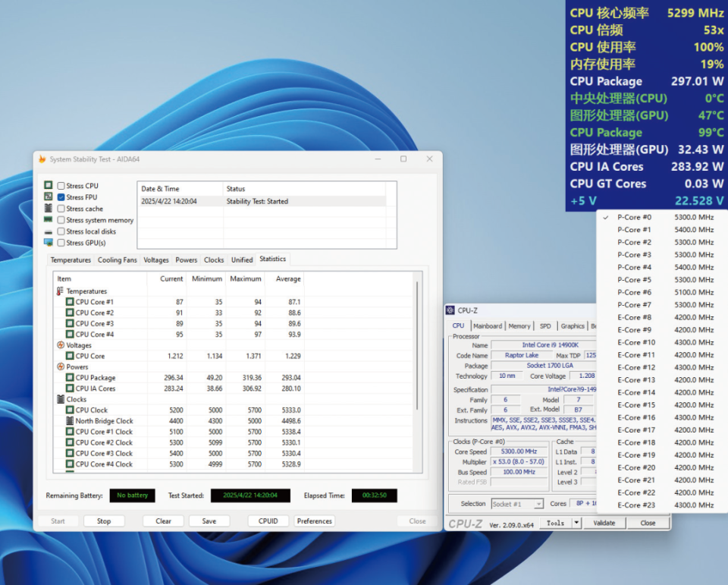Open AIDA64 Preferences
Viewport: 728px width, 585px height.
pyautogui.click(x=314, y=521)
